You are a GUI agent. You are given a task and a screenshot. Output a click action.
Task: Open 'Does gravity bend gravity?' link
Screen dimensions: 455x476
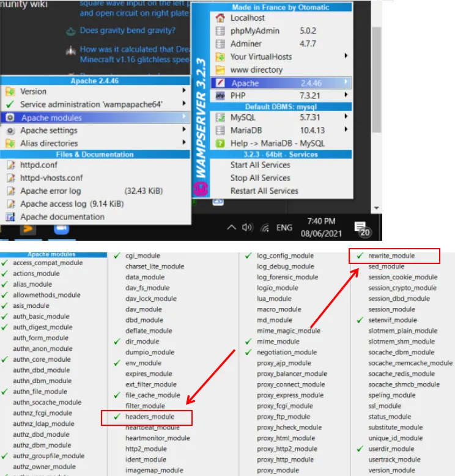pyautogui.click(x=128, y=31)
